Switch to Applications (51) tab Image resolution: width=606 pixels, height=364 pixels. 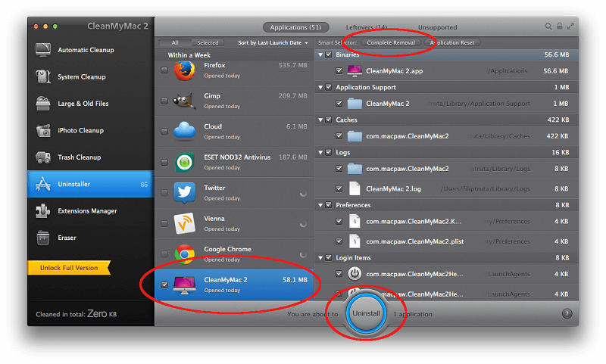coord(295,27)
